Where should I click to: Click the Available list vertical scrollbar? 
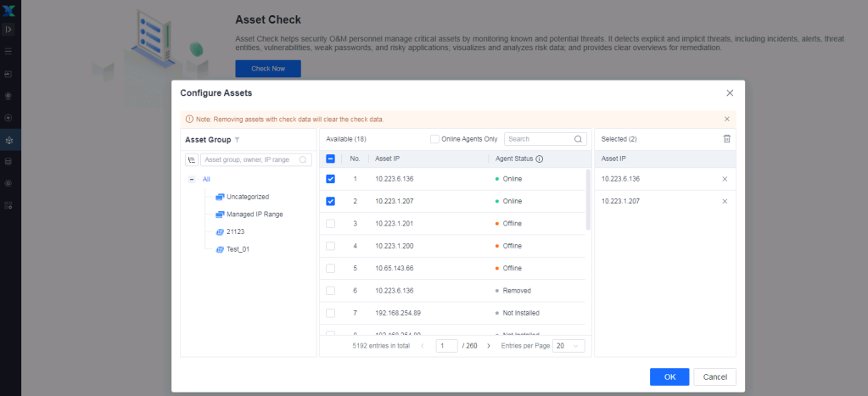point(589,199)
